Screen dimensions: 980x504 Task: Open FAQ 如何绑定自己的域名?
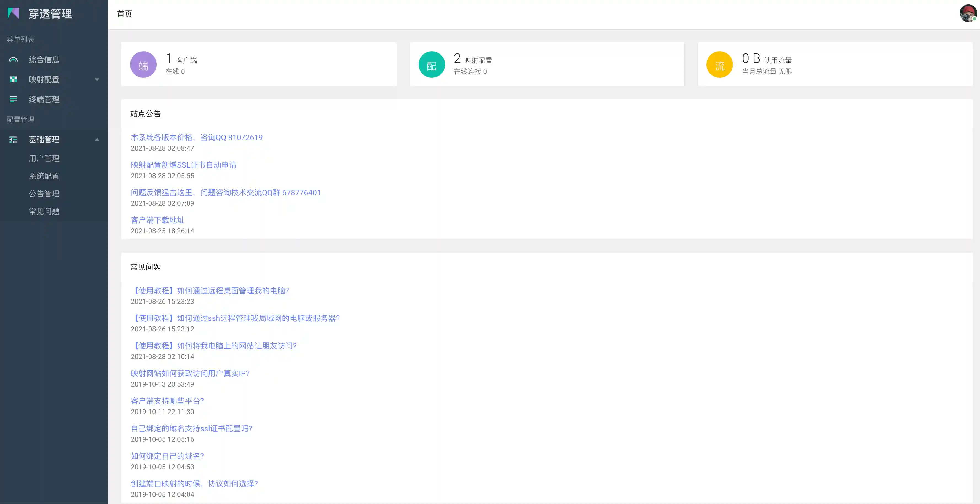tap(167, 456)
